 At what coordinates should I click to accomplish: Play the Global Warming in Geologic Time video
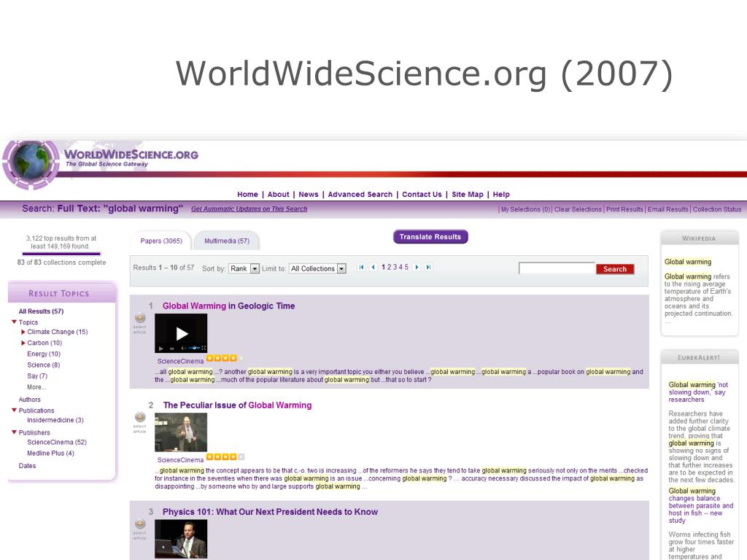click(x=181, y=334)
